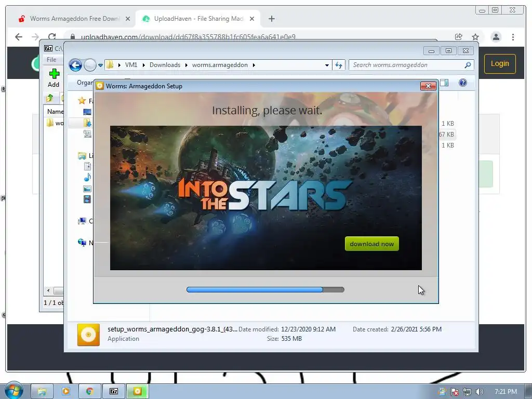Select Desktop icon in navigation pane

click(87, 112)
